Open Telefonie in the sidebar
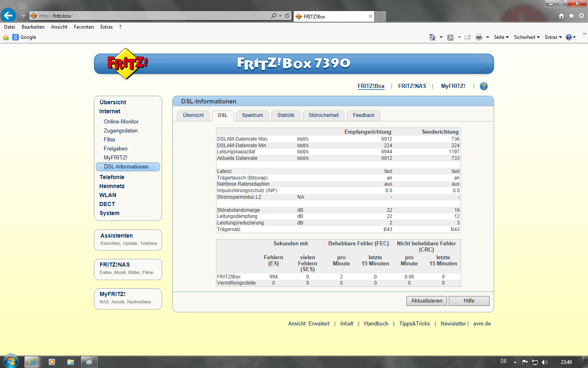Image resolution: width=588 pixels, height=368 pixels. point(112,177)
